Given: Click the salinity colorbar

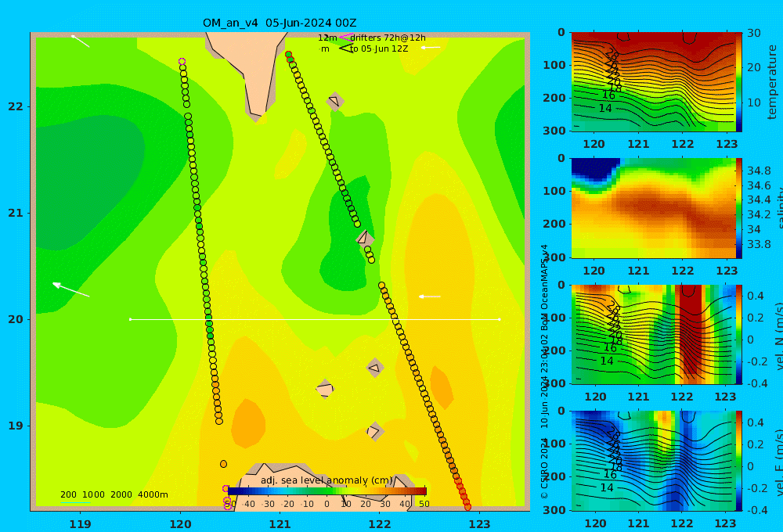Looking at the screenshot, I should (x=739, y=208).
